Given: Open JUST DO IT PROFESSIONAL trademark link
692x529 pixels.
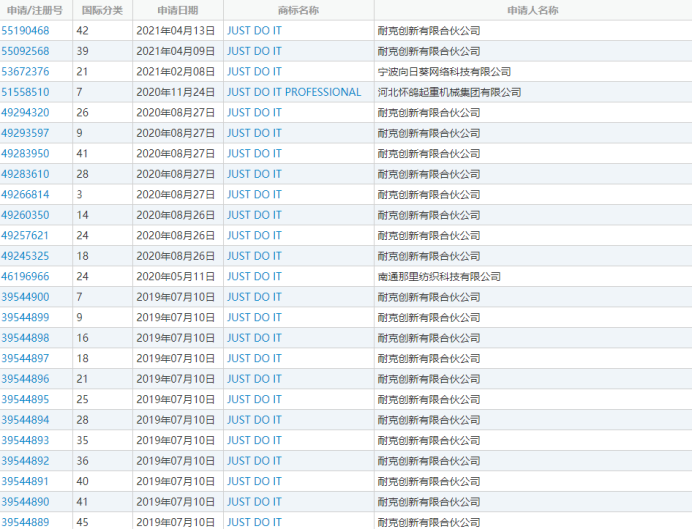Looking at the screenshot, I should pyautogui.click(x=294, y=92).
